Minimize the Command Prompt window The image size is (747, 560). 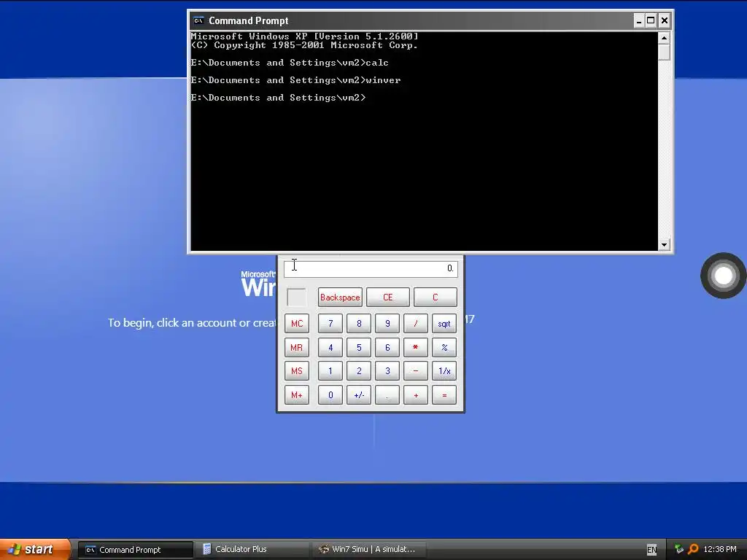click(639, 20)
